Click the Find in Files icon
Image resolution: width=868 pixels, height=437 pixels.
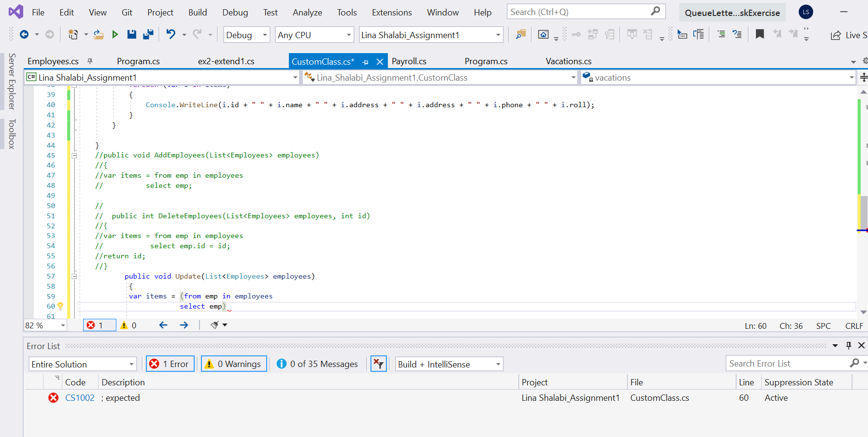pos(521,34)
